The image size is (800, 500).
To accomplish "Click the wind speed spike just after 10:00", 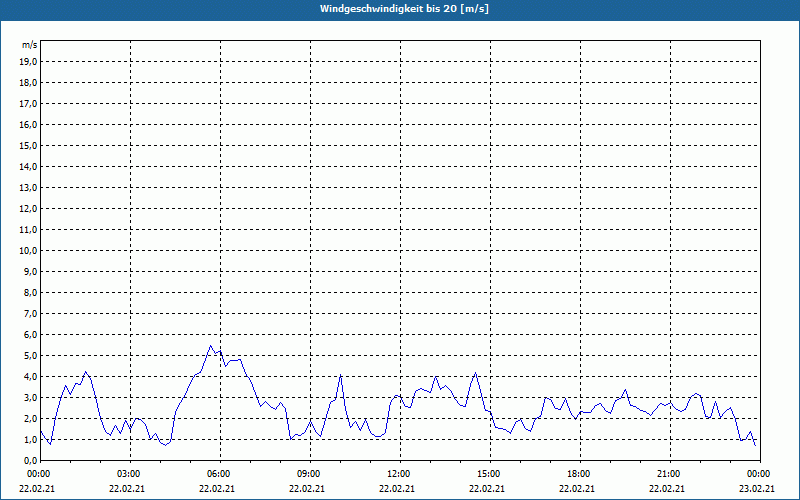I will click(340, 374).
